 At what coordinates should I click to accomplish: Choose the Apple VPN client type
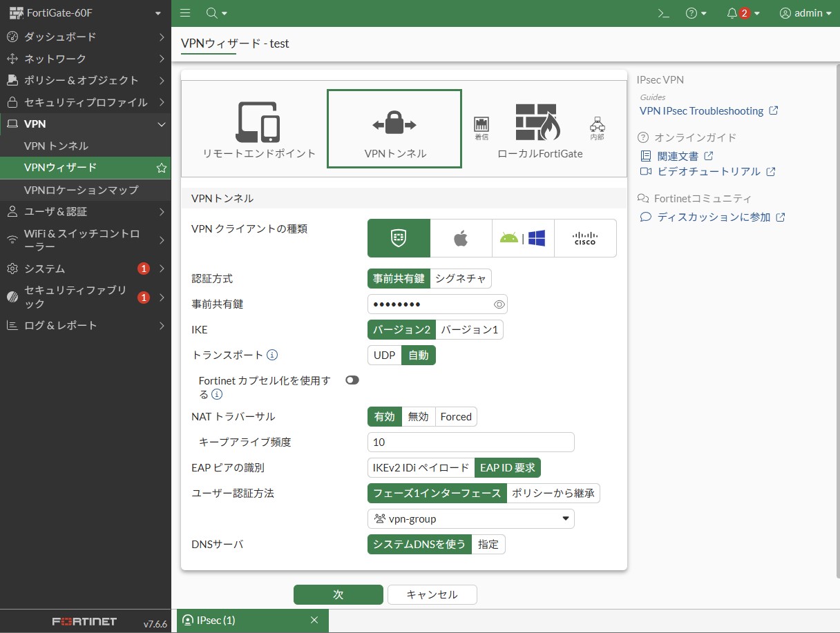461,238
